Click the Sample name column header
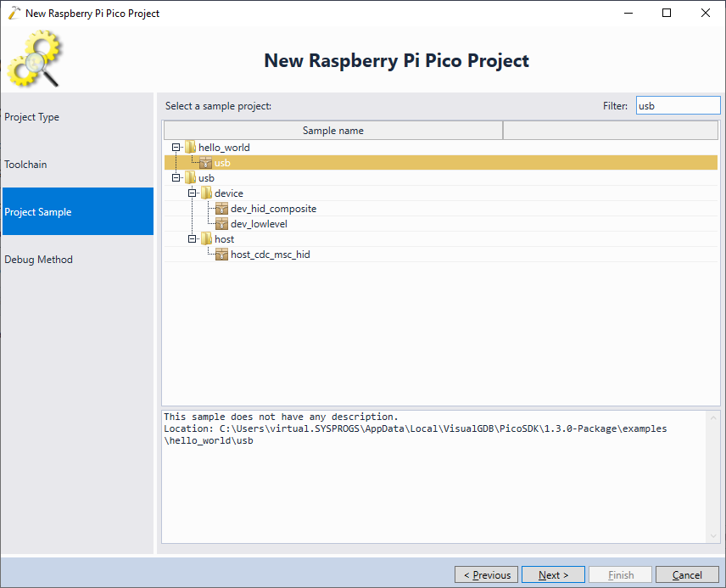 333,131
